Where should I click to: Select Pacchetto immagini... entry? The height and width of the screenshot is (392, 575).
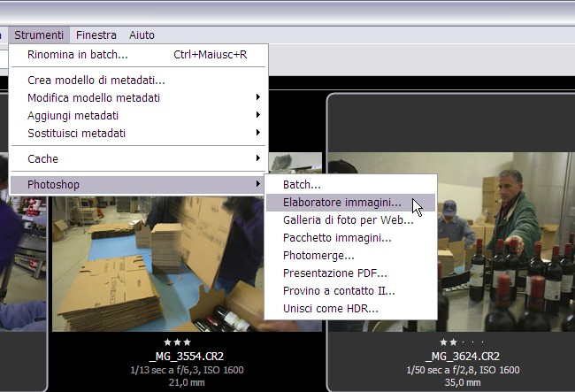coord(350,238)
